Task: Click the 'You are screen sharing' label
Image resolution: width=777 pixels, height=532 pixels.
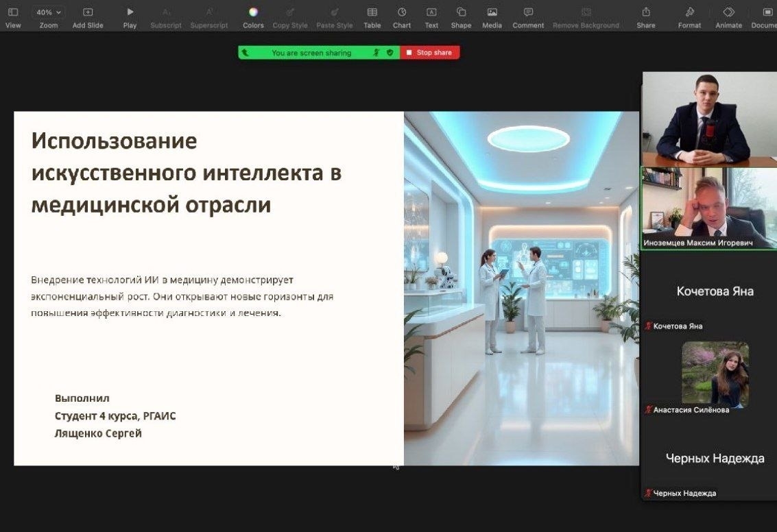Action: pyautogui.click(x=311, y=53)
